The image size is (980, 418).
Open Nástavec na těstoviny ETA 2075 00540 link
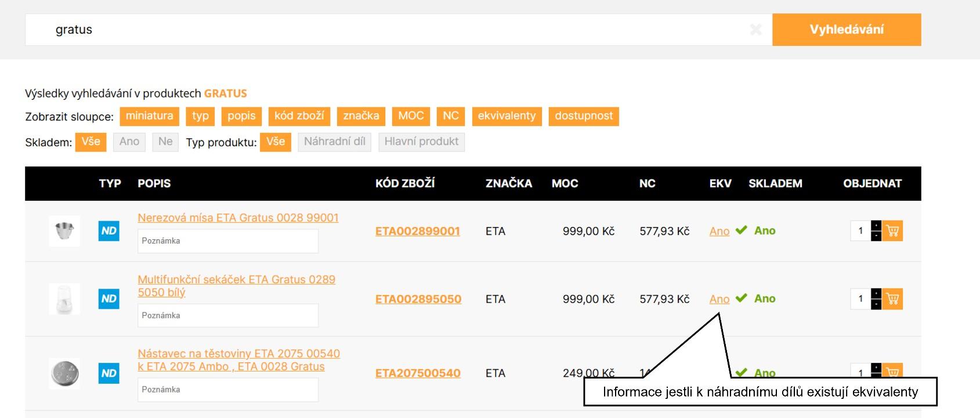[x=238, y=360]
